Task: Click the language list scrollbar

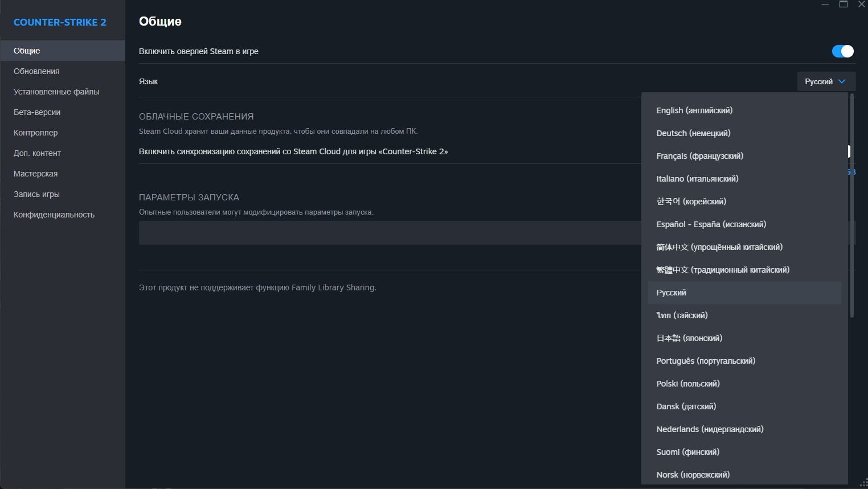Action: coord(852,205)
